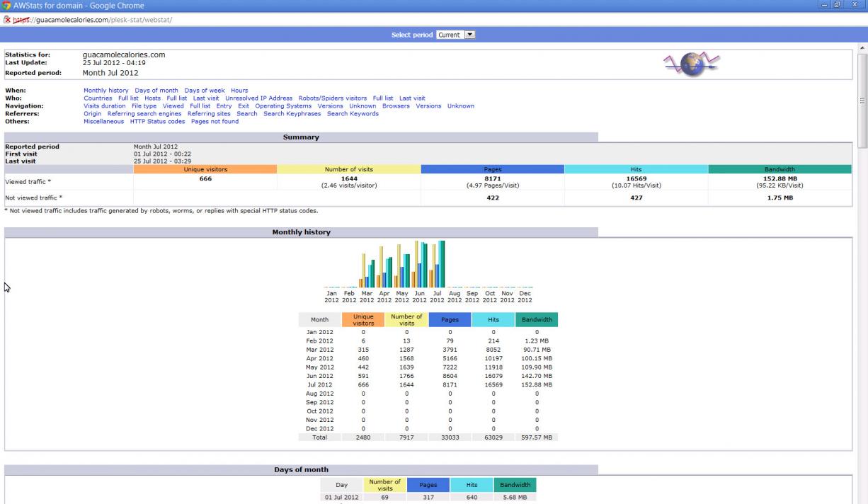
Task: Click the Viewed link in Navigation row
Action: [x=173, y=106]
